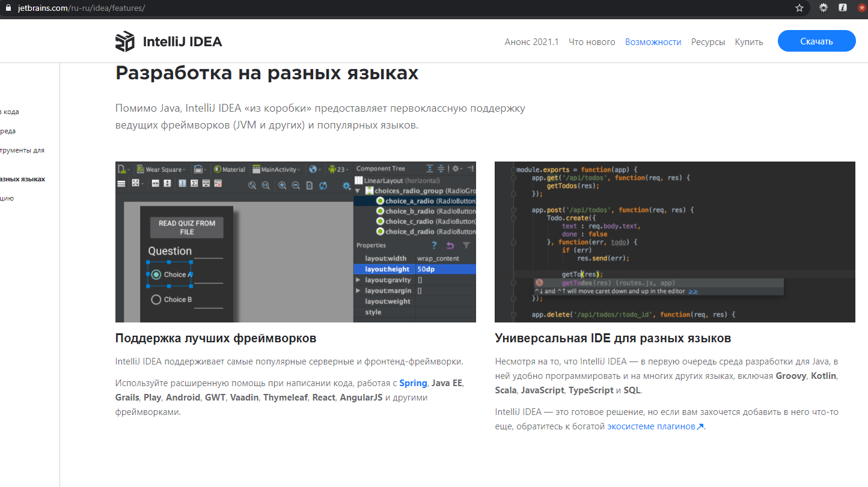Open the 'Что нового' nav item
The height and width of the screenshot is (487, 868).
point(592,42)
